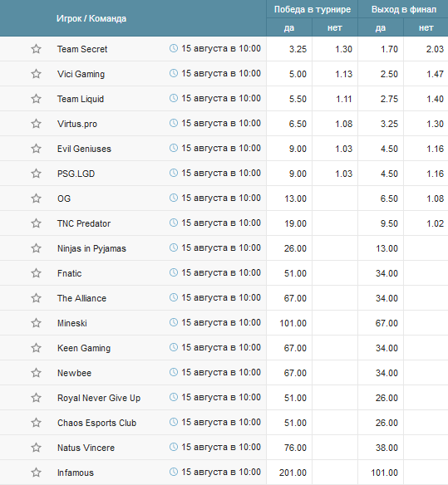Click the clock icon in Mineski row

click(x=174, y=322)
